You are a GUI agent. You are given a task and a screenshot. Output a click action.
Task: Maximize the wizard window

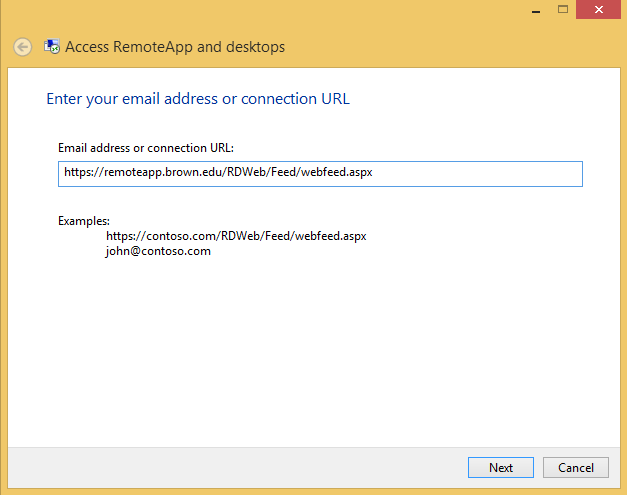pyautogui.click(x=563, y=10)
